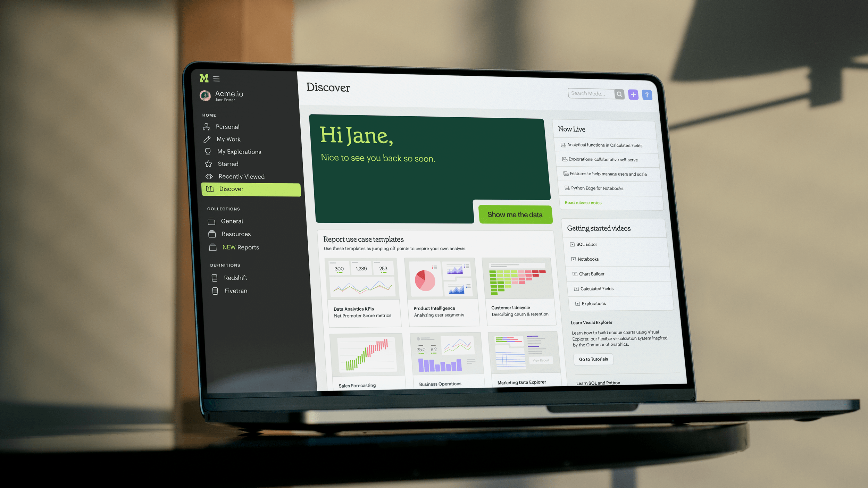The image size is (868, 488).
Task: Click the Recently Viewed navigation item
Action: pos(241,176)
